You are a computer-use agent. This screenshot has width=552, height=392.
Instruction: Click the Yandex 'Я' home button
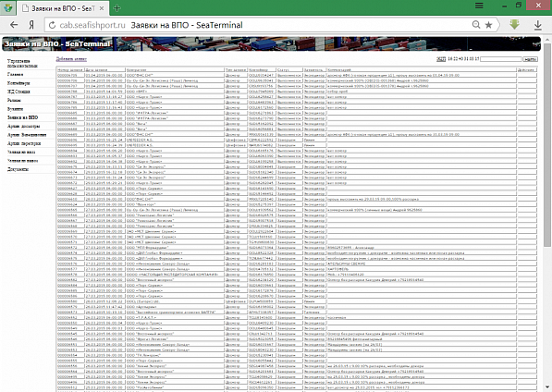(31, 25)
